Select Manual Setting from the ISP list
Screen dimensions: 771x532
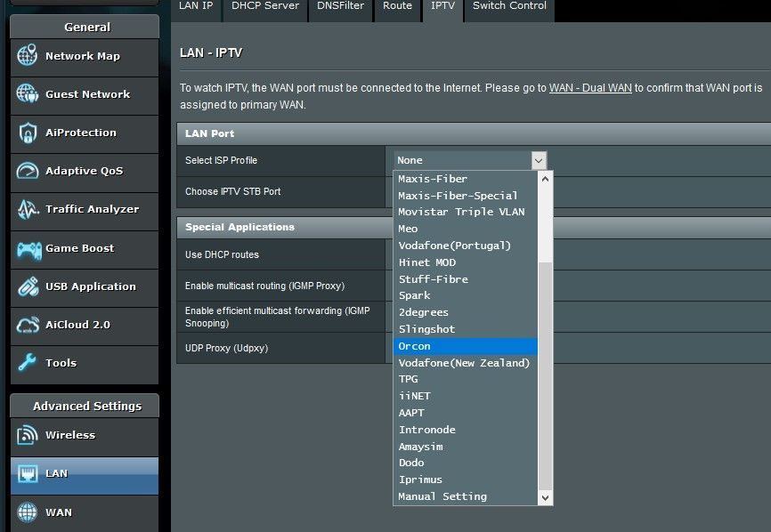(x=442, y=496)
